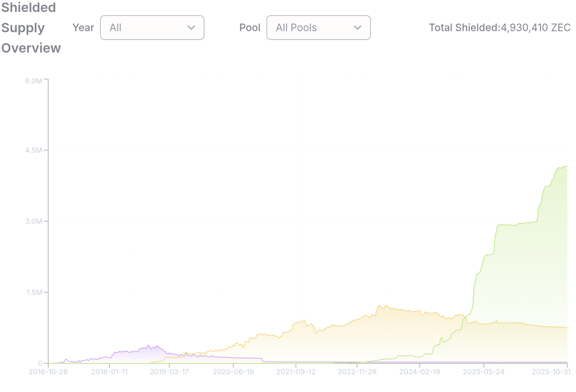Click the 2024-02-19 x-axis date label

coord(420,372)
